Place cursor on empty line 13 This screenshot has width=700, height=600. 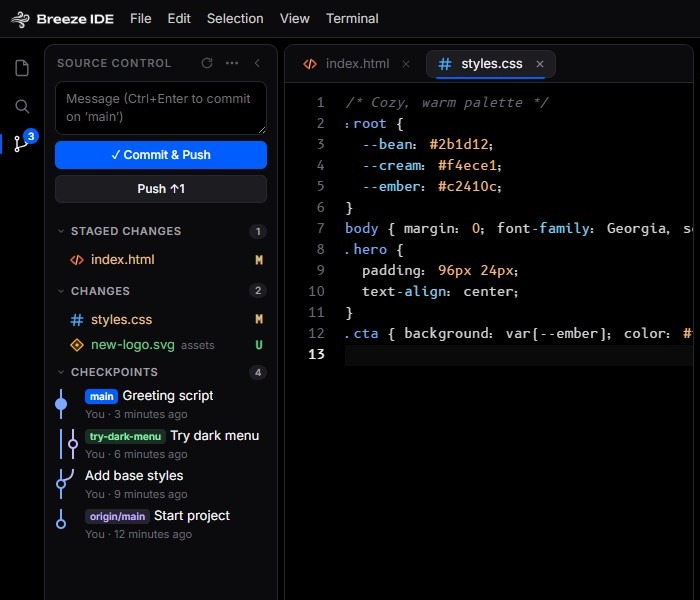point(518,355)
